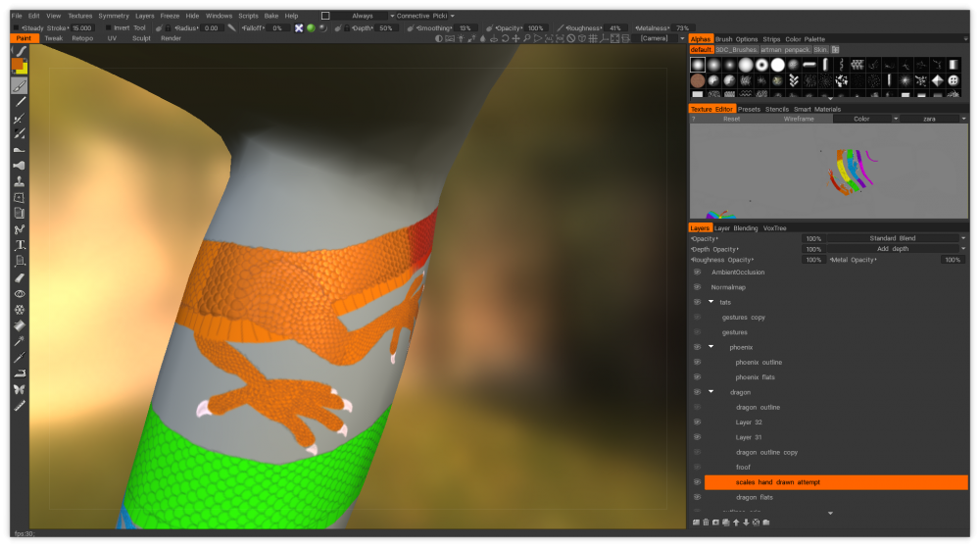Select the Eraser tool in left toolbar
The width and height of the screenshot is (980, 547).
coord(20,277)
